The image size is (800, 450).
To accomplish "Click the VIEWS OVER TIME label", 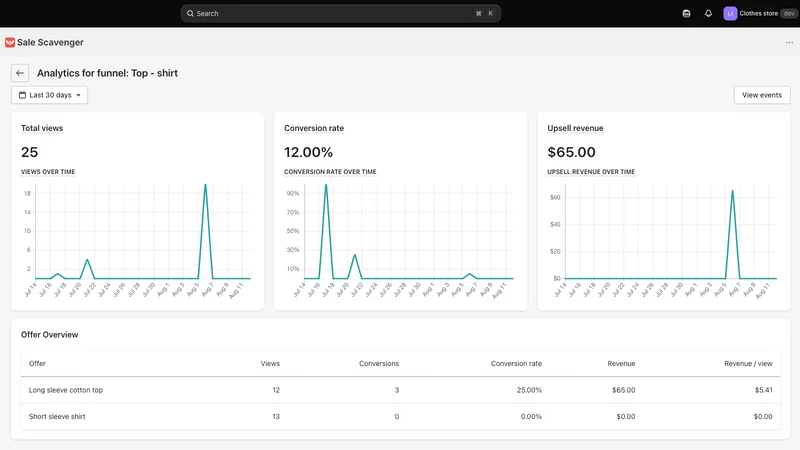I will (48, 172).
